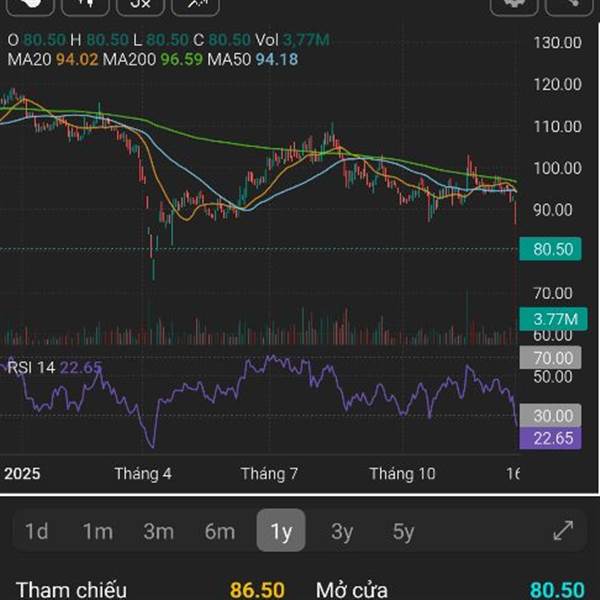Tap the 100.00 price axis label
Viewport: 600px width, 600px height.
pos(558,168)
